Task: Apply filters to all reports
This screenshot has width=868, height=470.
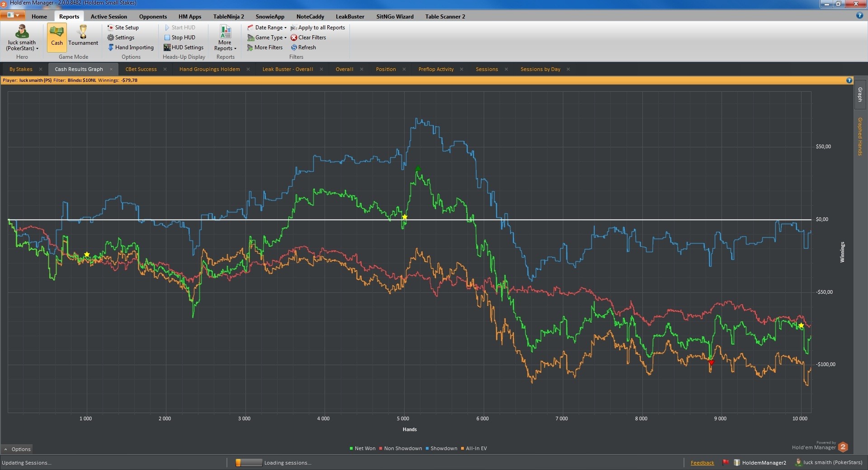Action: 318,28
